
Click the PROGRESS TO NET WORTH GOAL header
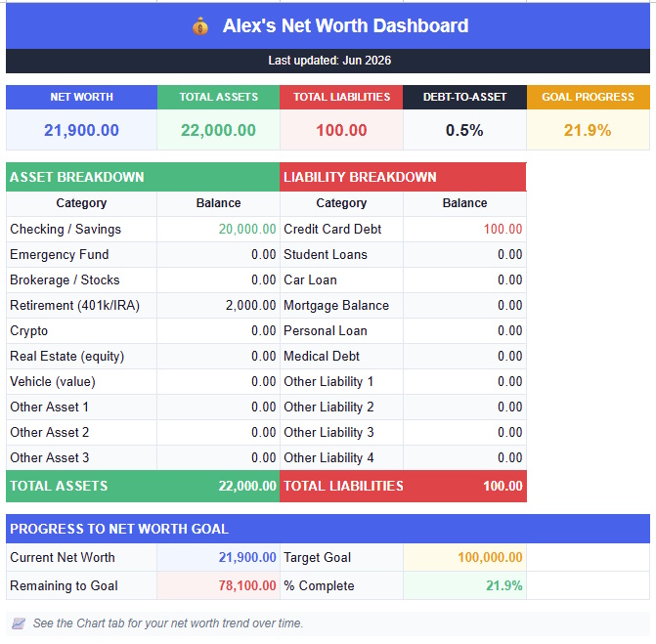point(328,529)
